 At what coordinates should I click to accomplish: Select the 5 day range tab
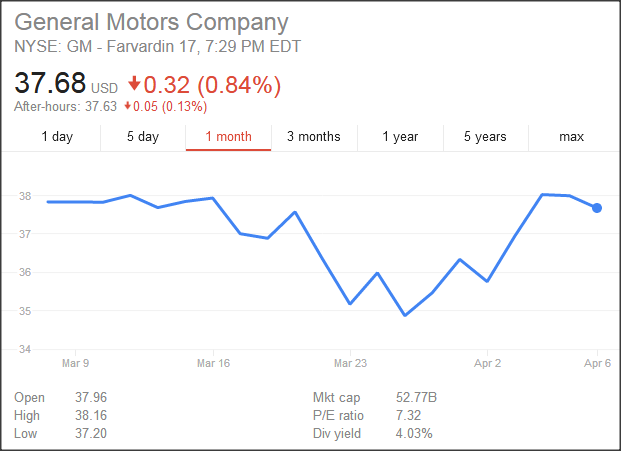143,137
